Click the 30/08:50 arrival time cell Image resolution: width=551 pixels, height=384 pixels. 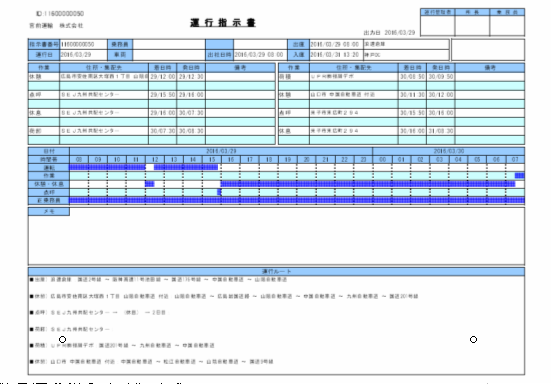tap(413, 77)
